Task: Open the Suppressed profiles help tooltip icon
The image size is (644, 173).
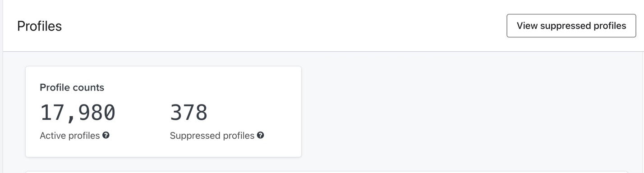Action: pos(260,135)
